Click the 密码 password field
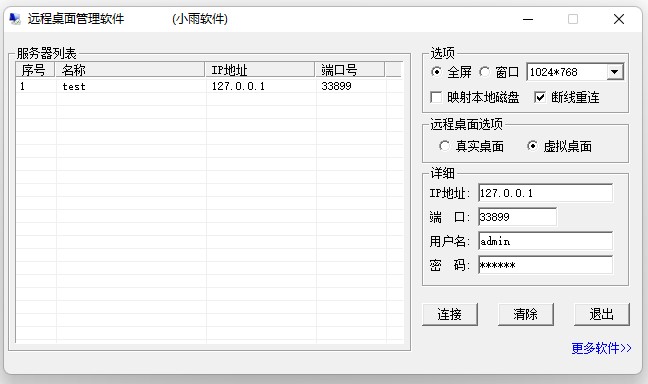Image resolution: width=648 pixels, height=384 pixels. (x=546, y=265)
